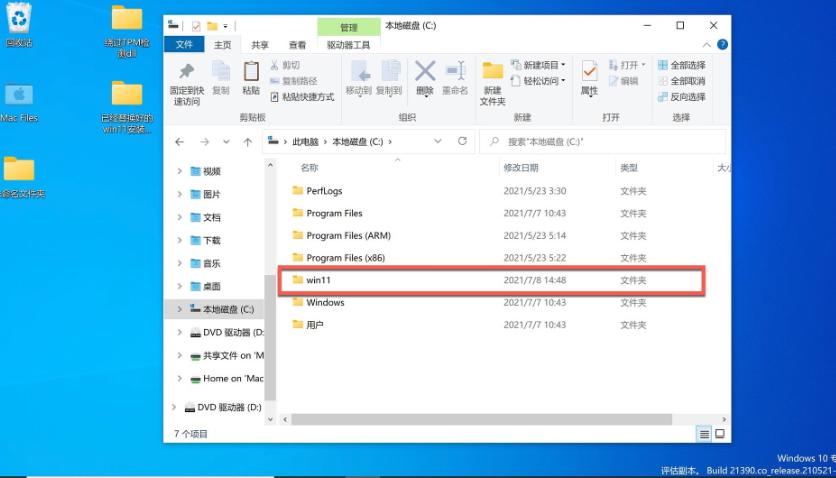Click Invert selection (反向选择)

[x=682, y=97]
